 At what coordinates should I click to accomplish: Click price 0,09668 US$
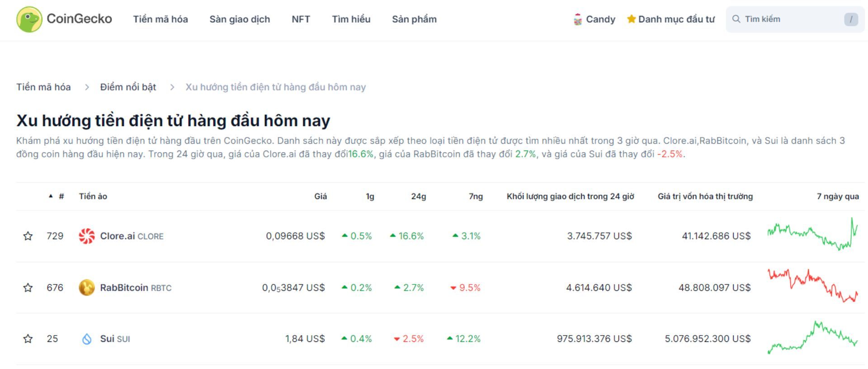(295, 236)
